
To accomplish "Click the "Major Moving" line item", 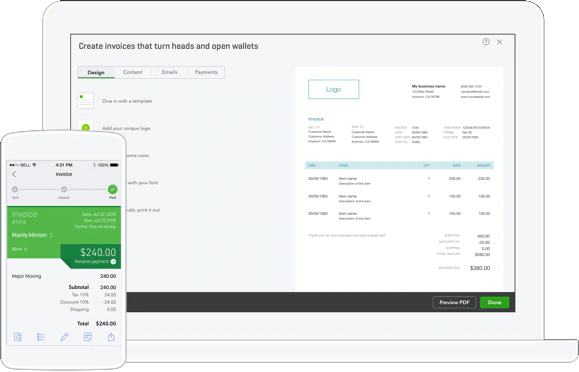I will click(x=27, y=276).
